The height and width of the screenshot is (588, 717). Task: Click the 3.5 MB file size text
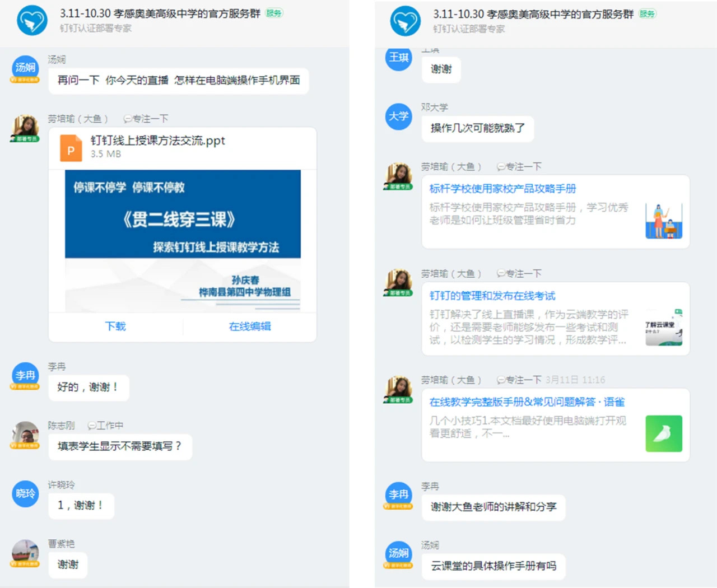coord(106,154)
